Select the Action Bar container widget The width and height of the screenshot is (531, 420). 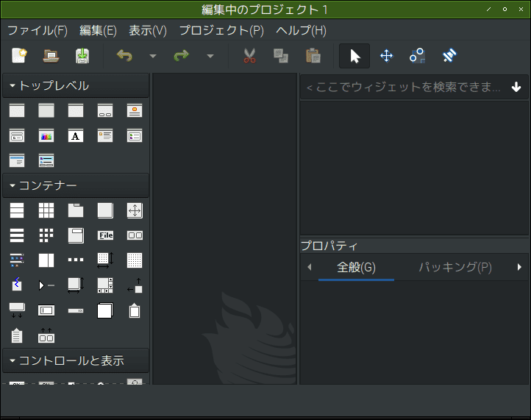(46, 335)
